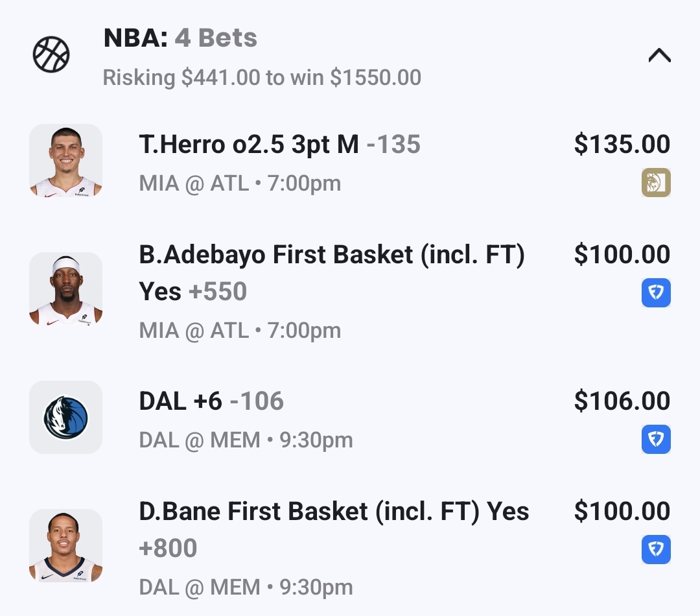Click Risking $441.00 to win summary

tap(262, 78)
